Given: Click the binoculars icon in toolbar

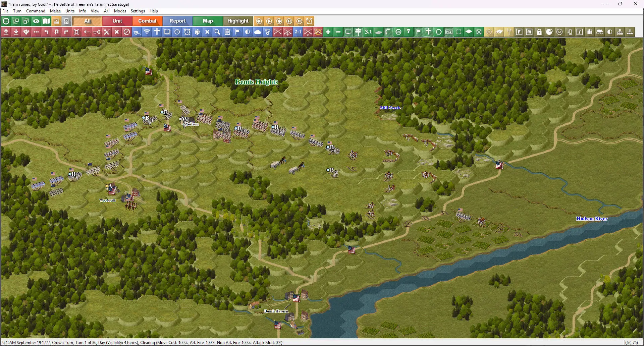Looking at the screenshot, I should pyautogui.click(x=600, y=32).
